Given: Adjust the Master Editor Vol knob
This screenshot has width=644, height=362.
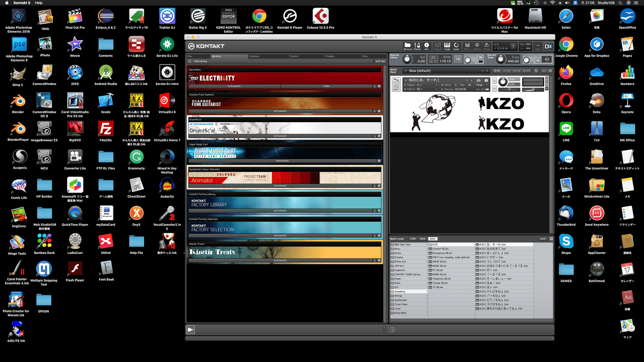Looking at the screenshot, I should pos(407,59).
